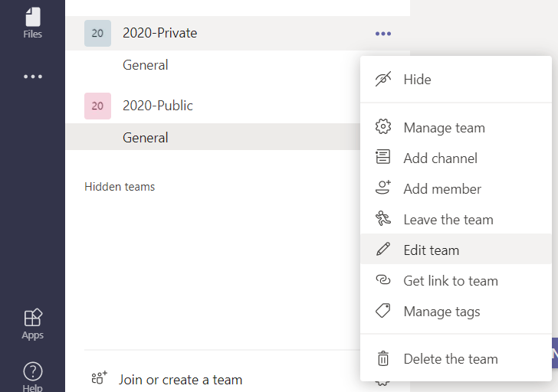Expand more apps ellipsis in sidebar
The image size is (558, 392).
click(x=32, y=77)
